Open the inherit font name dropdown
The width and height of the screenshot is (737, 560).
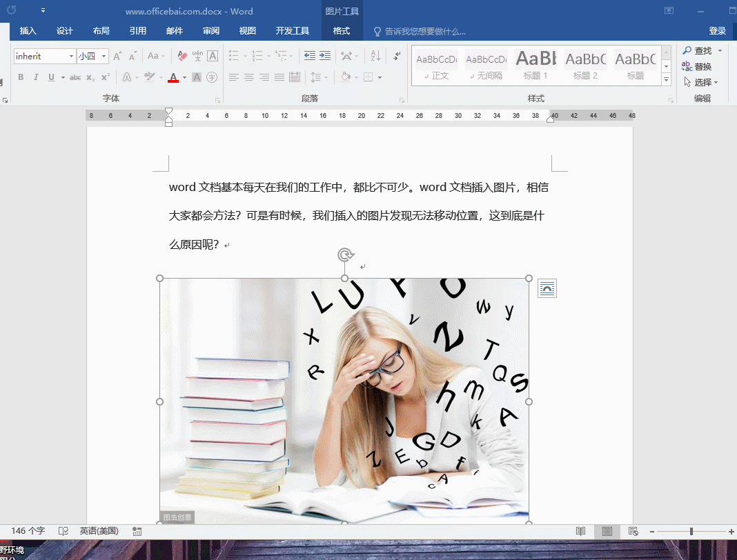[x=71, y=56]
